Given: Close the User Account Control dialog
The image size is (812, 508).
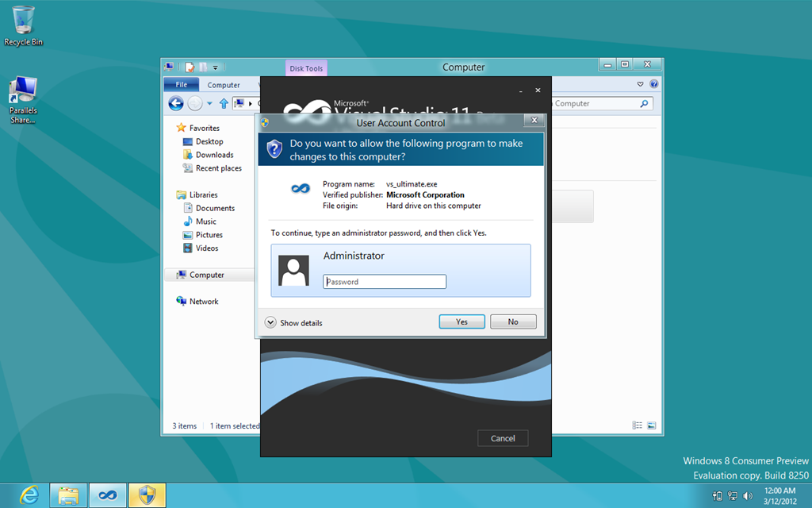Looking at the screenshot, I should point(534,121).
